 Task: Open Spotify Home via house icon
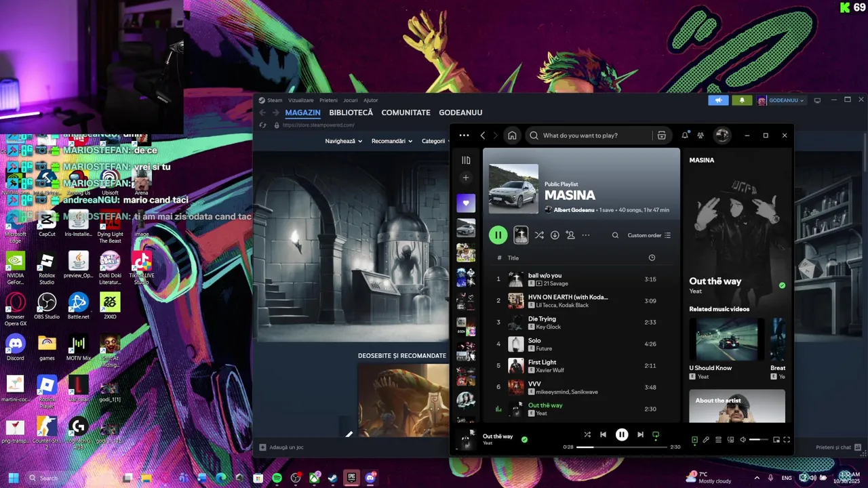point(512,136)
